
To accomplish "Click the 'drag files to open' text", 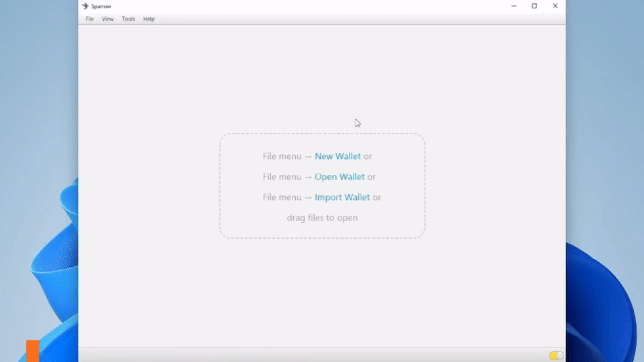I will pyautogui.click(x=322, y=218).
